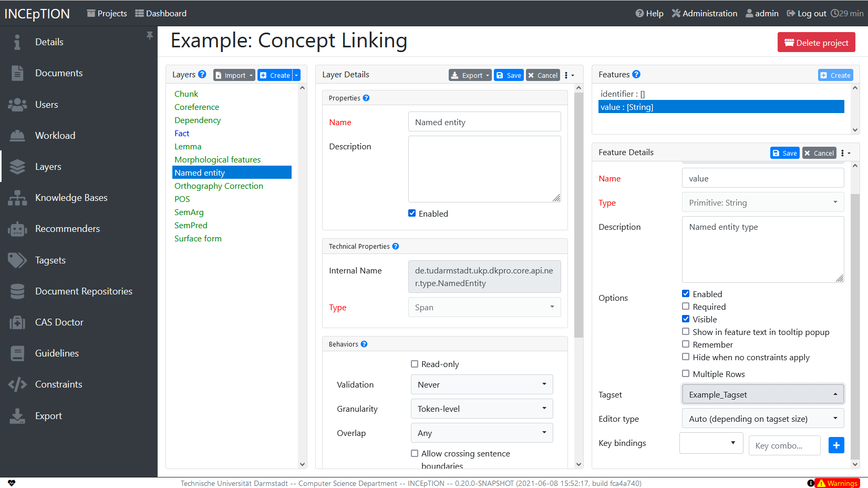
Task: Uncheck the Enabled checkbox under Properties
Action: pyautogui.click(x=412, y=213)
